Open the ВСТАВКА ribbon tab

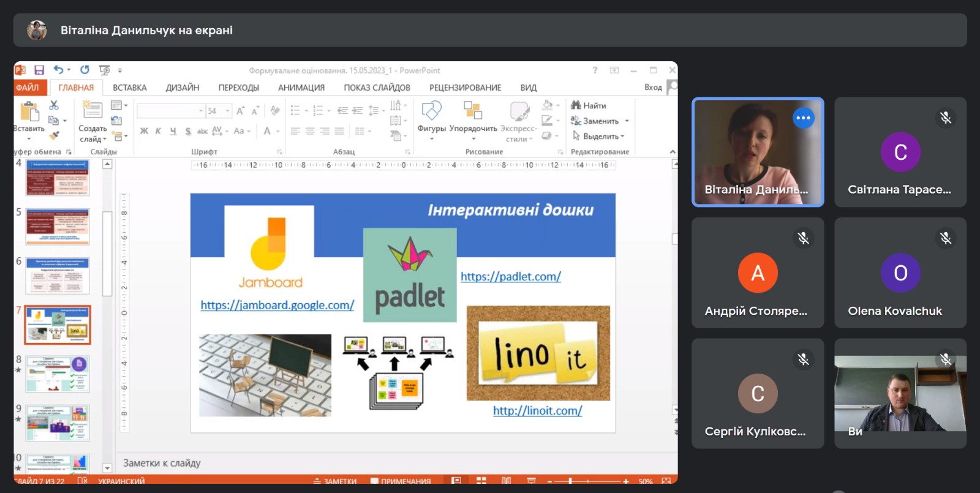click(130, 88)
